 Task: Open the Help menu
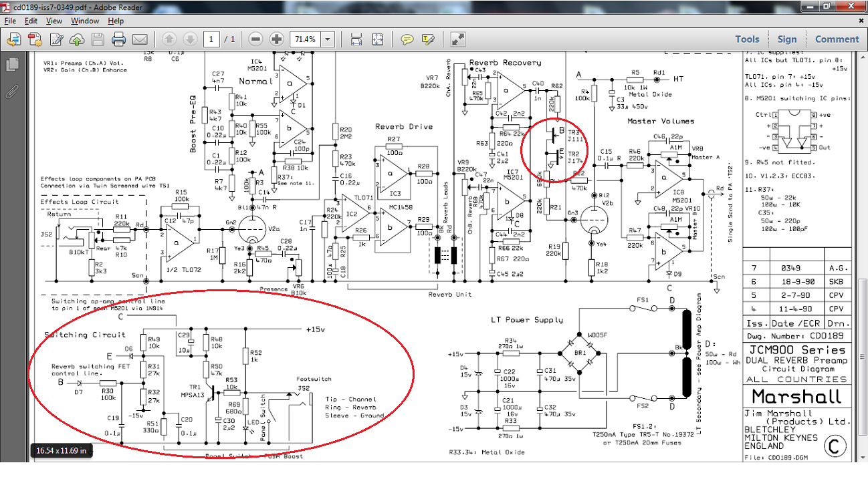point(116,21)
